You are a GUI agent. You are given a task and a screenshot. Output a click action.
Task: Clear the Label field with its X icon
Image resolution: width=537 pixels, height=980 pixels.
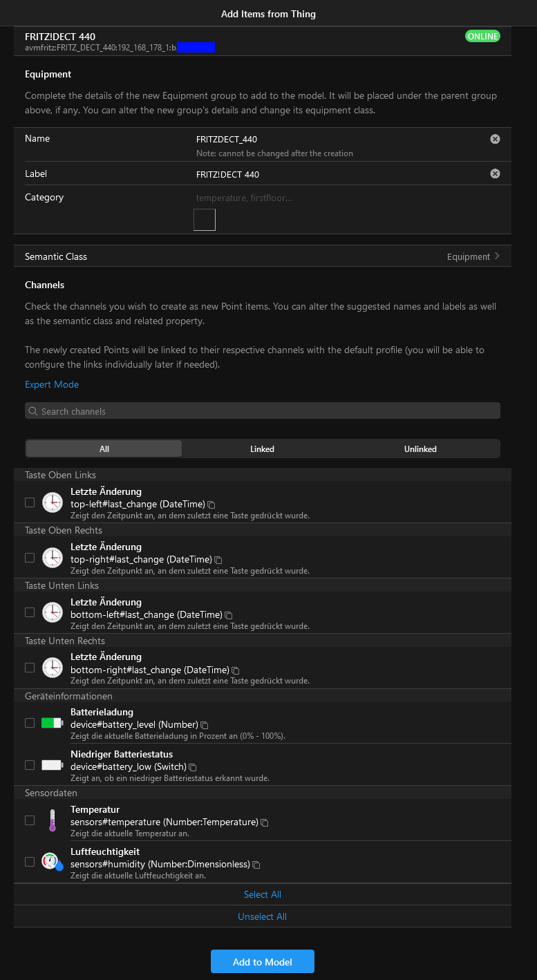[x=495, y=173]
